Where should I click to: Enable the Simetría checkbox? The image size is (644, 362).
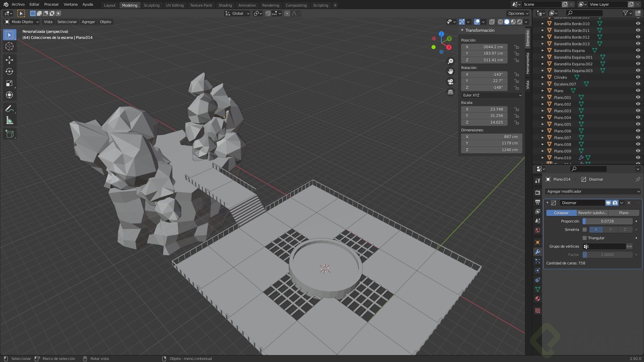tap(585, 230)
